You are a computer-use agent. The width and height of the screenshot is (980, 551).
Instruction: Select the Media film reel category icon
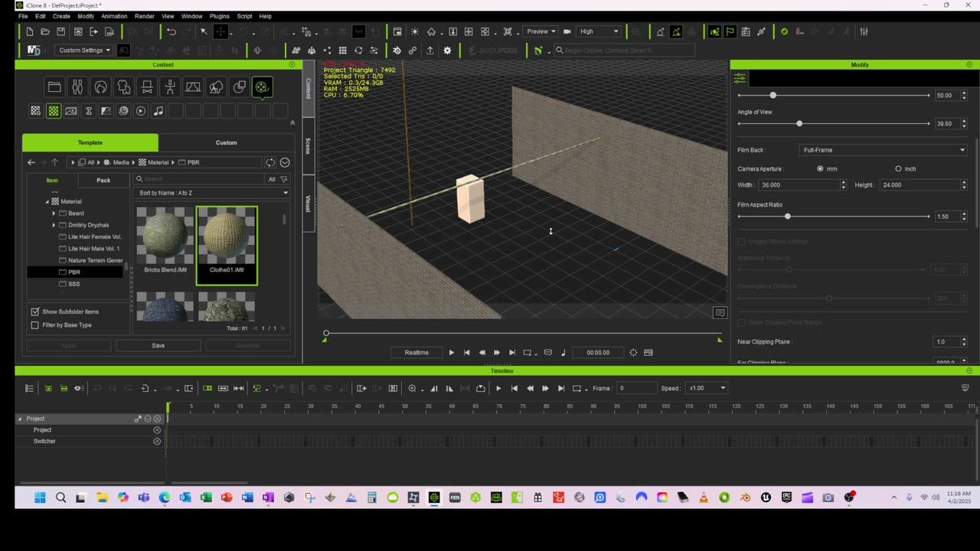[262, 87]
